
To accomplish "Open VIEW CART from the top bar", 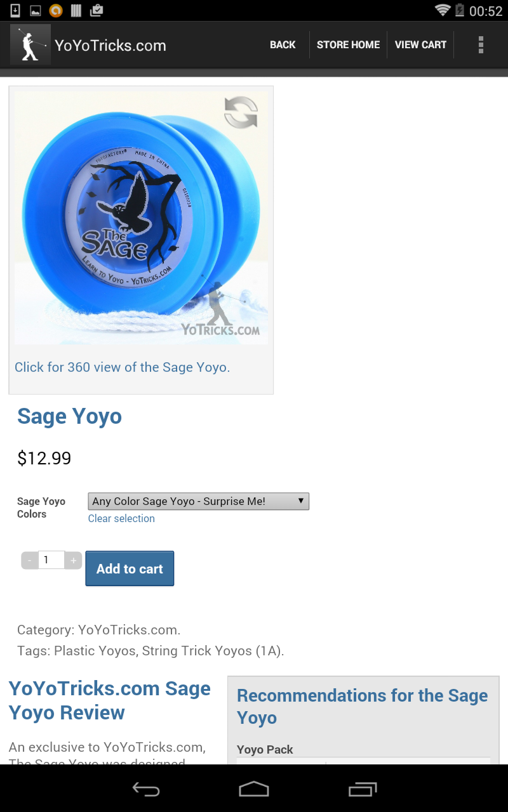I will click(x=420, y=44).
